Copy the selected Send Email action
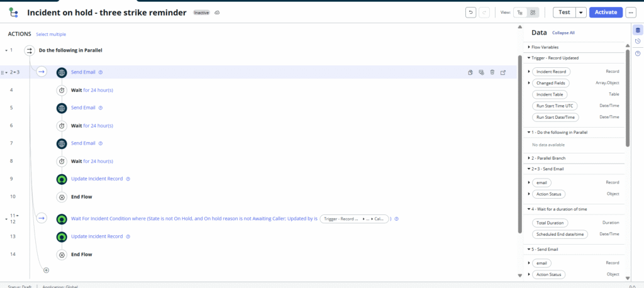The height and width of the screenshot is (288, 644). point(470,72)
